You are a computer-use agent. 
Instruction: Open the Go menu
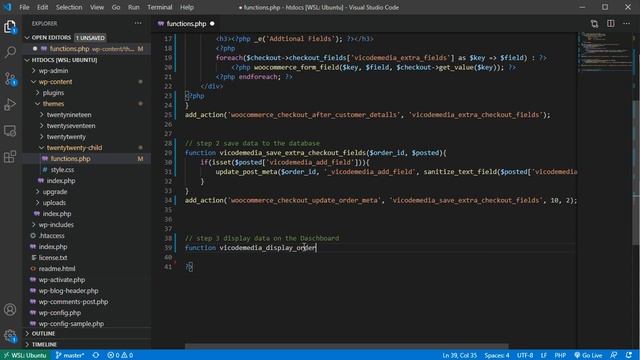click(116, 7)
